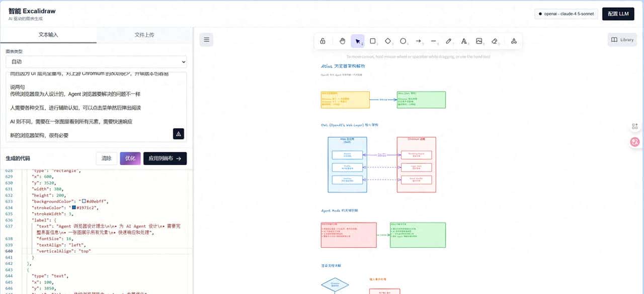Select the Insert image tool
The height and width of the screenshot is (294, 644).
(479, 41)
